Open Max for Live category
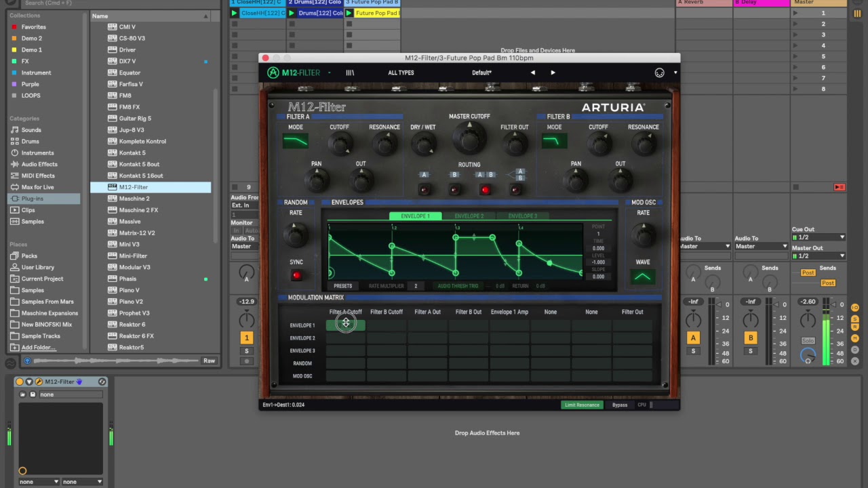 [37, 187]
